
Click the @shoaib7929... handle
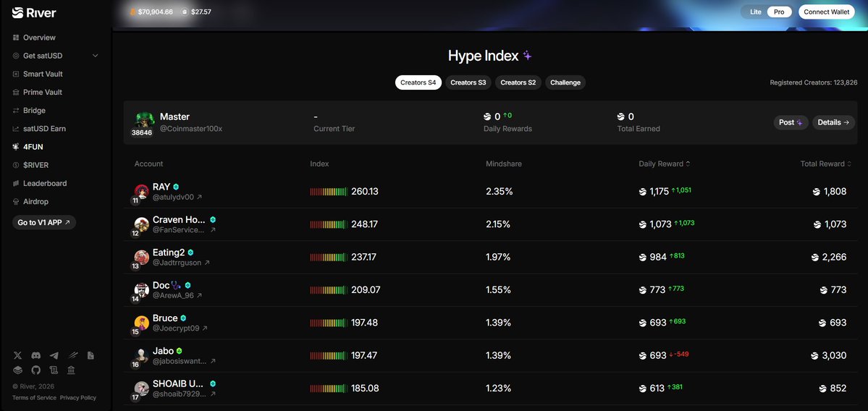pyautogui.click(x=180, y=394)
